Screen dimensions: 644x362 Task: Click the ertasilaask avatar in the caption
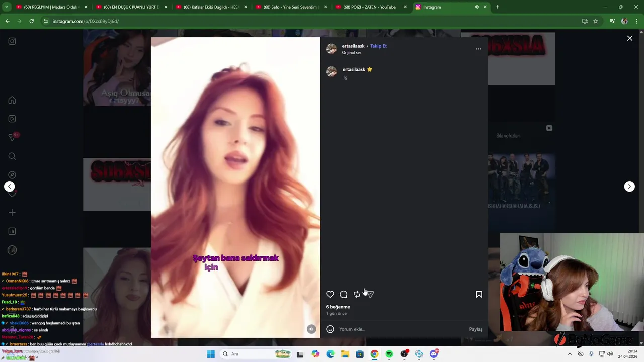331,71
